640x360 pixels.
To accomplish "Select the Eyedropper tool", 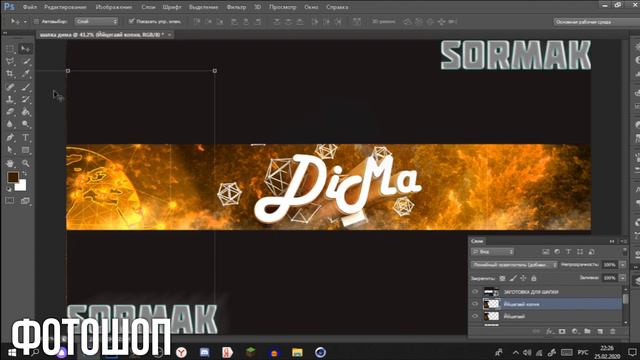I will click(25, 74).
